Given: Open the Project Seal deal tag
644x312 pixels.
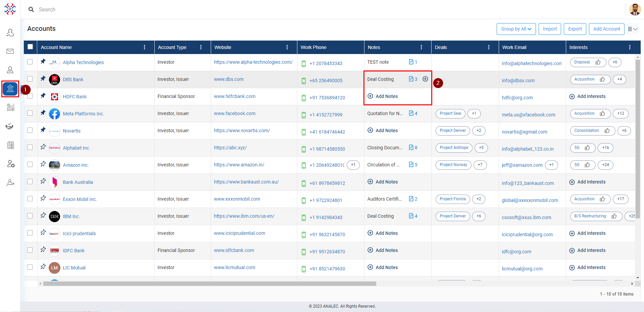Looking at the screenshot, I should (450, 113).
